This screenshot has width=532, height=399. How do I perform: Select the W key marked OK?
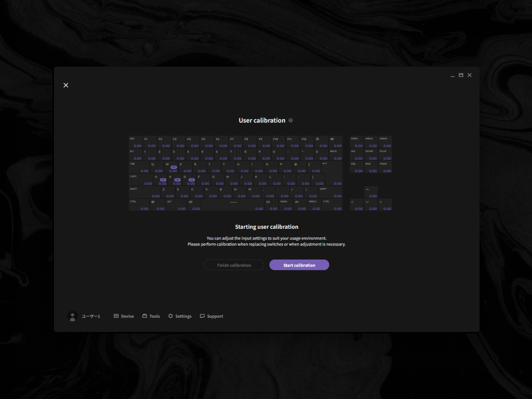[171, 167]
